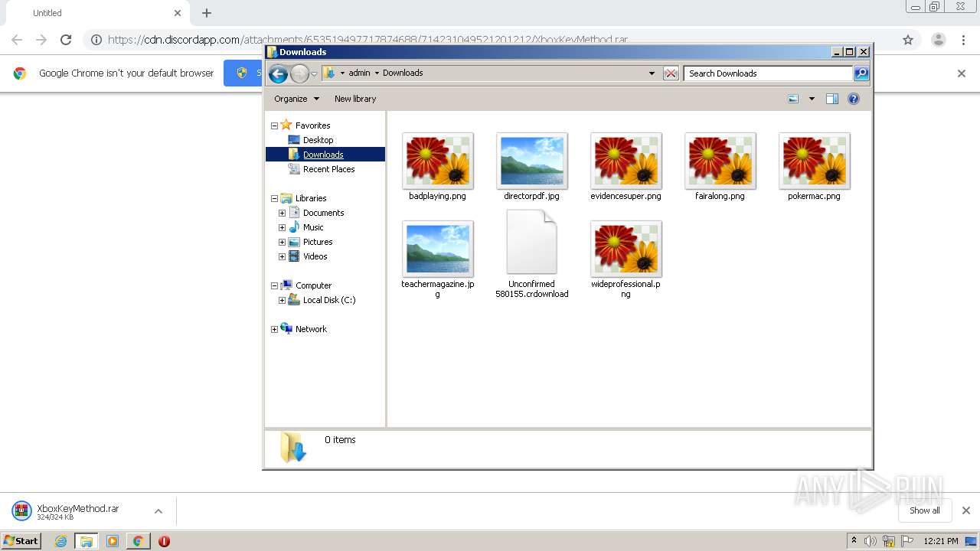Viewport: 980px width, 551px height.
Task: Click the search magnifier icon in explorer
Action: click(861, 73)
